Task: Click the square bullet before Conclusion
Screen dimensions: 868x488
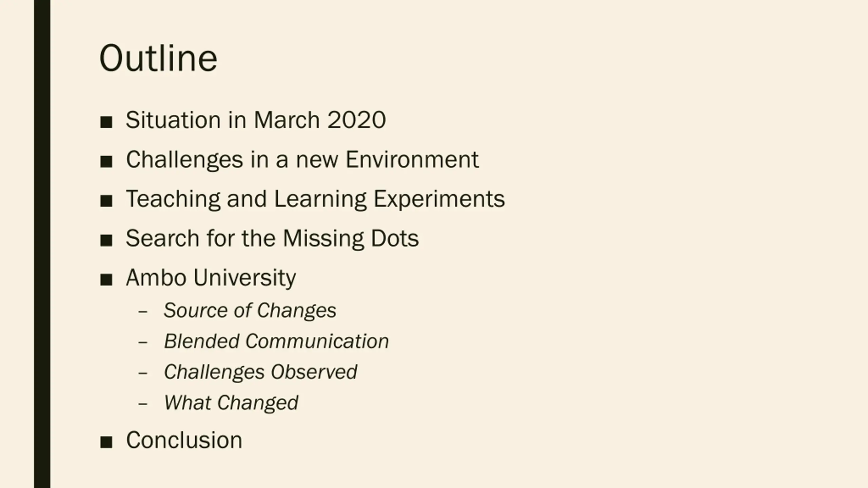Action: pos(106,442)
